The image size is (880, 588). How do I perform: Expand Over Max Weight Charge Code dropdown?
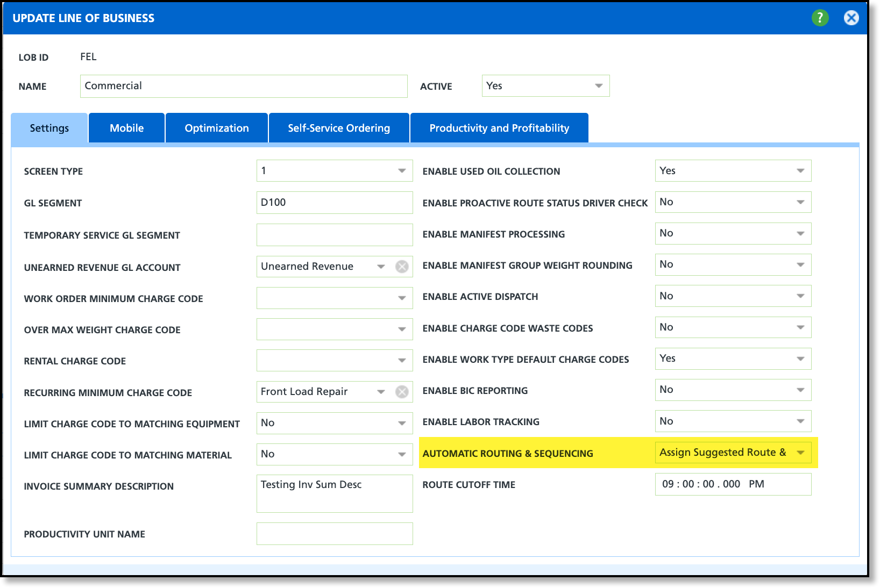pos(335,329)
